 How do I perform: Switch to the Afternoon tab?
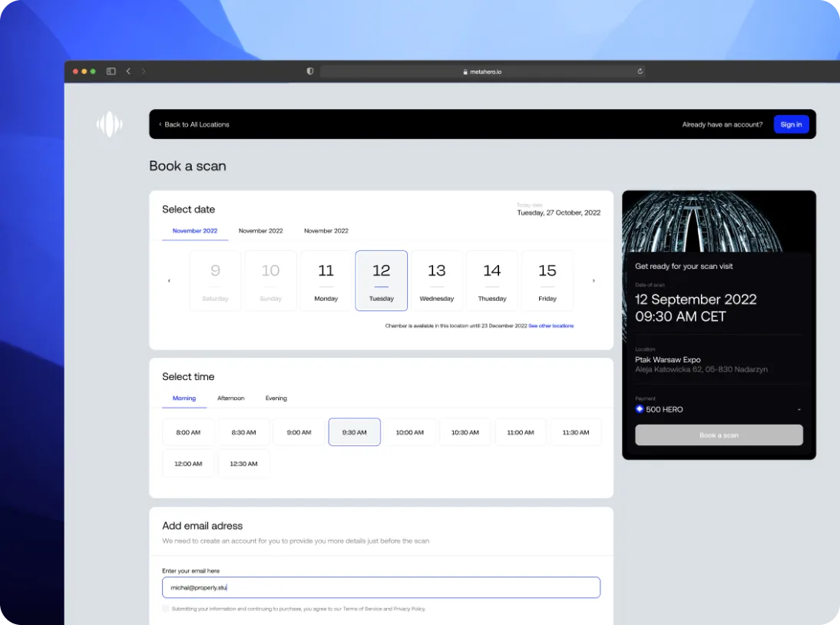231,398
